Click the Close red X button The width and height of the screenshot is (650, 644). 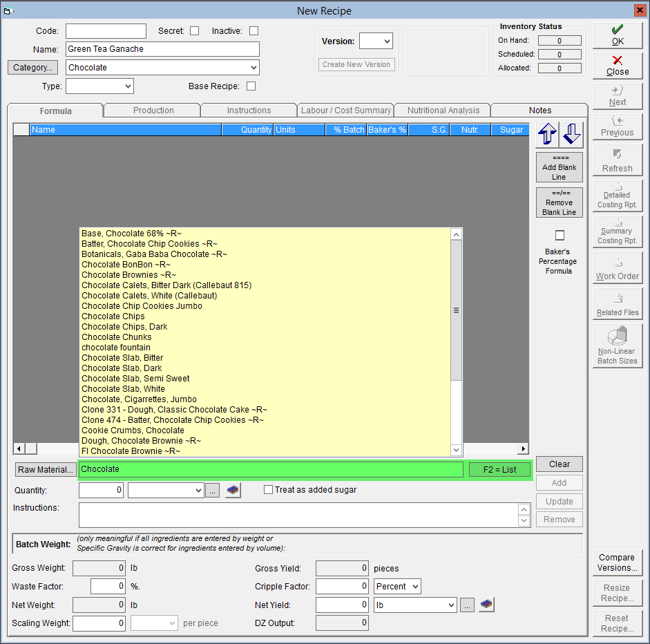(x=618, y=66)
